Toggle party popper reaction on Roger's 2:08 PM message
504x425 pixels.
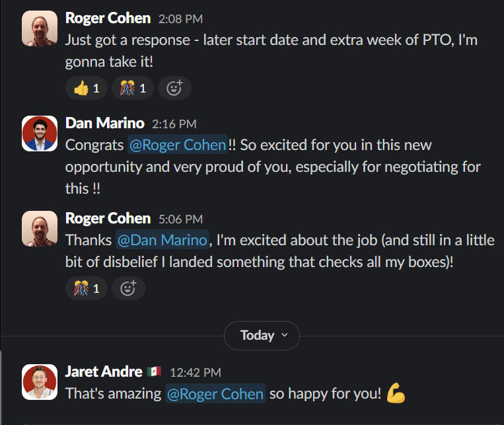tap(132, 87)
